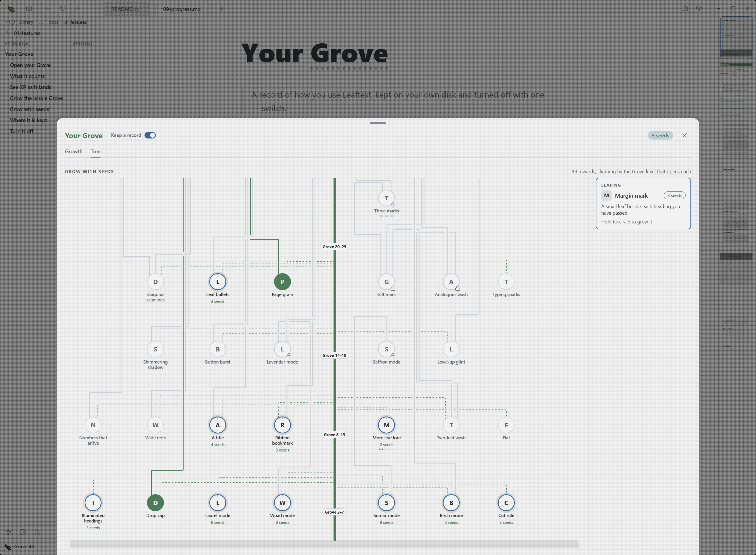Click the Library breadcrumb

(x=26, y=22)
